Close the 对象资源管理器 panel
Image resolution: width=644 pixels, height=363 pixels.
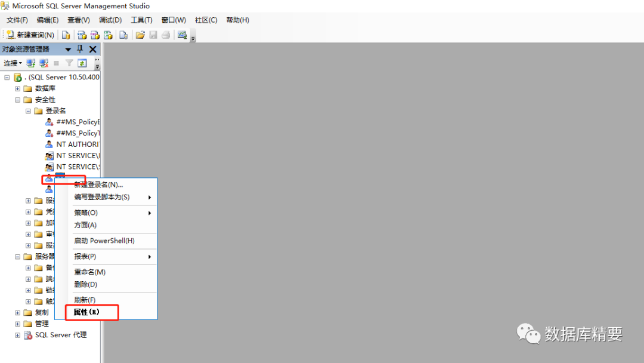93,50
